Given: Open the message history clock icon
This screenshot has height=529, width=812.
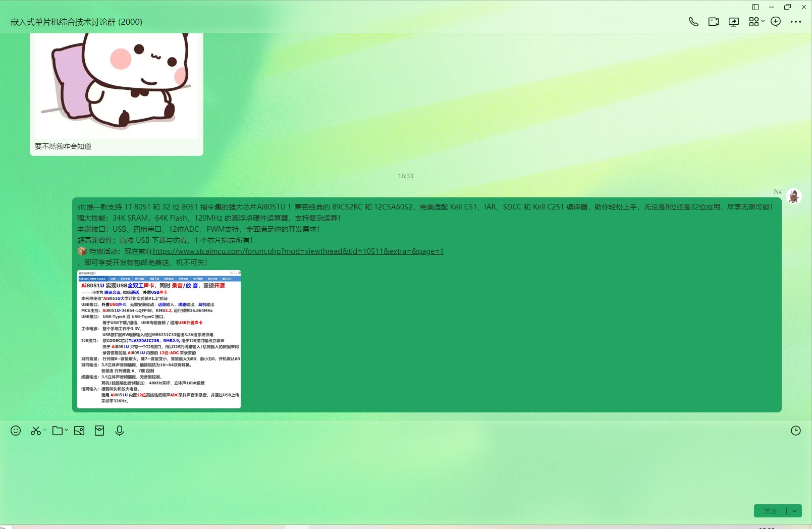Looking at the screenshot, I should pyautogui.click(x=796, y=431).
